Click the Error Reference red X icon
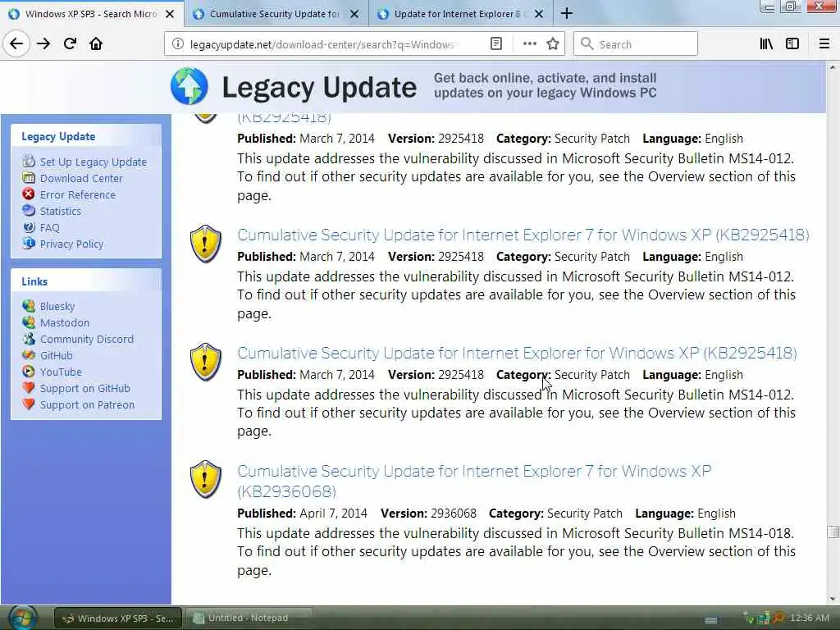 pyautogui.click(x=29, y=194)
